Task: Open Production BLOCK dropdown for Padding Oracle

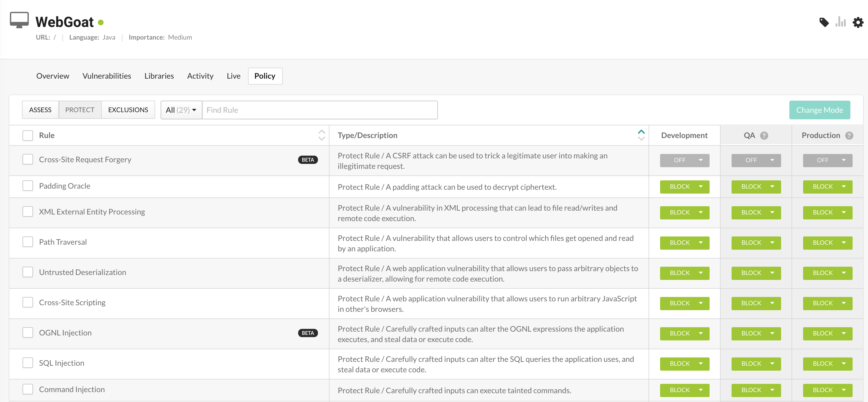Action: click(x=827, y=187)
